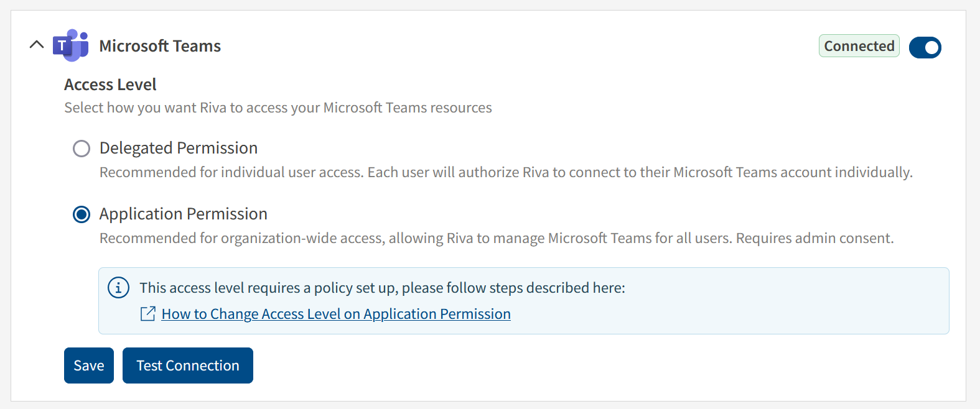980x409 pixels.
Task: Click the Application Permission label text
Action: [184, 214]
